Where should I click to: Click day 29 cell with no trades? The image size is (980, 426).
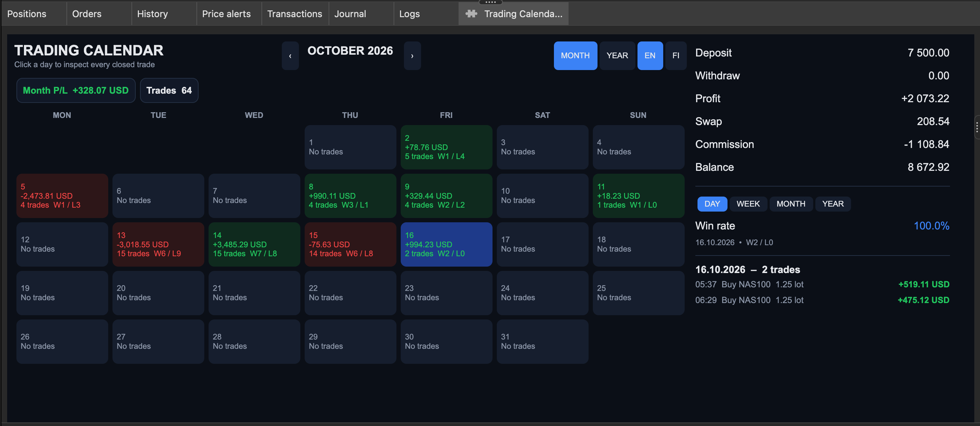pos(350,342)
